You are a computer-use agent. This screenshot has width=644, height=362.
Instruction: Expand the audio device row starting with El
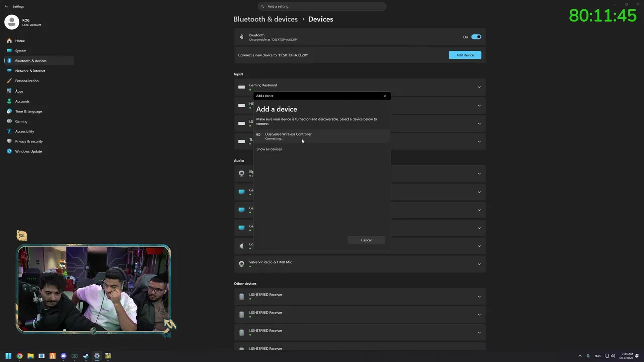479,174
